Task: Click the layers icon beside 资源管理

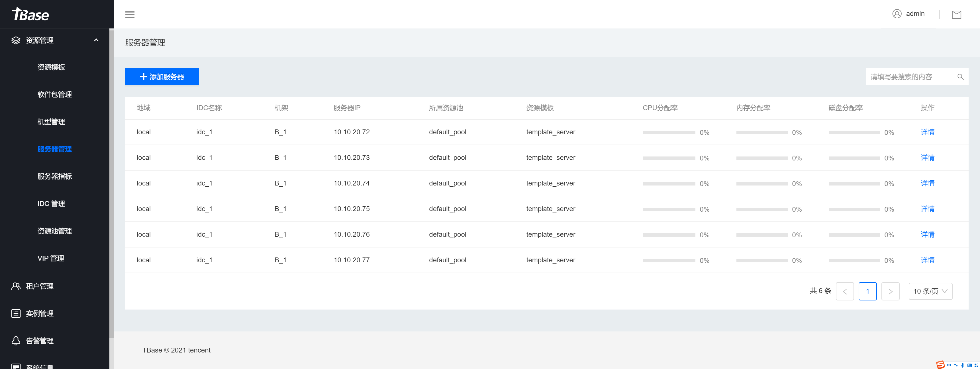Action: pos(16,40)
